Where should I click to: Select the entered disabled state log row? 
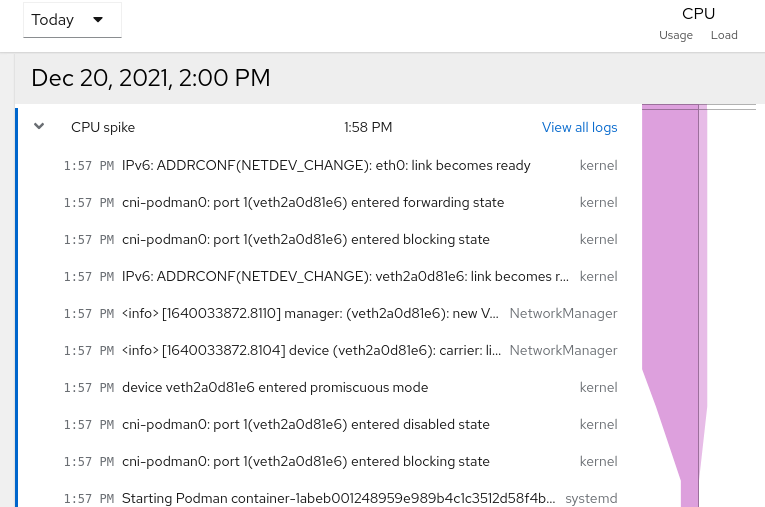305,424
